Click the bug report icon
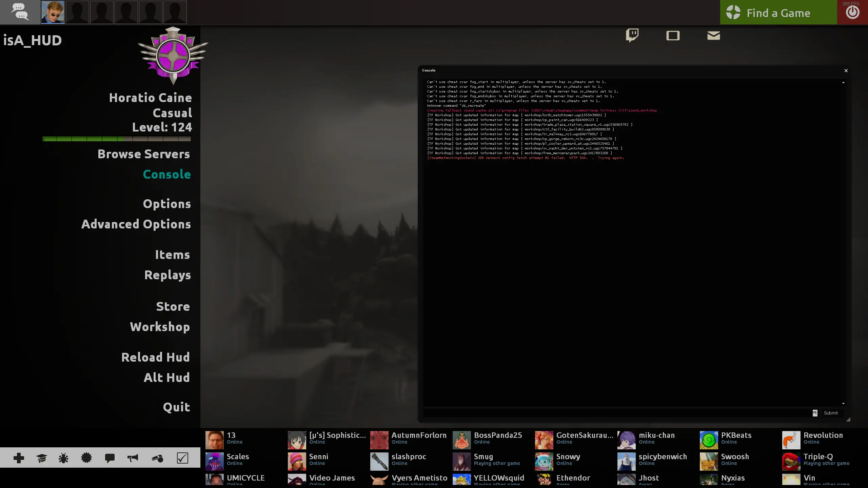Viewport: 868px width, 488px height. 63,458
